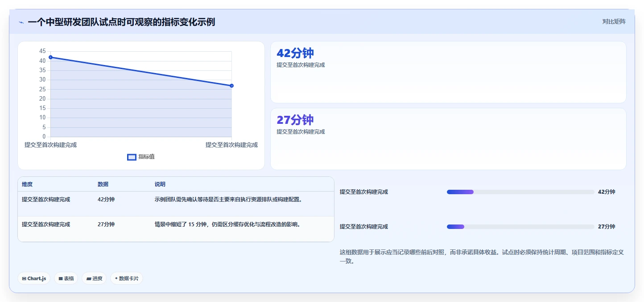Screen dimensions: 644x302
Task: Click the 27分钟 value right of the progress bar
Action: click(607, 227)
